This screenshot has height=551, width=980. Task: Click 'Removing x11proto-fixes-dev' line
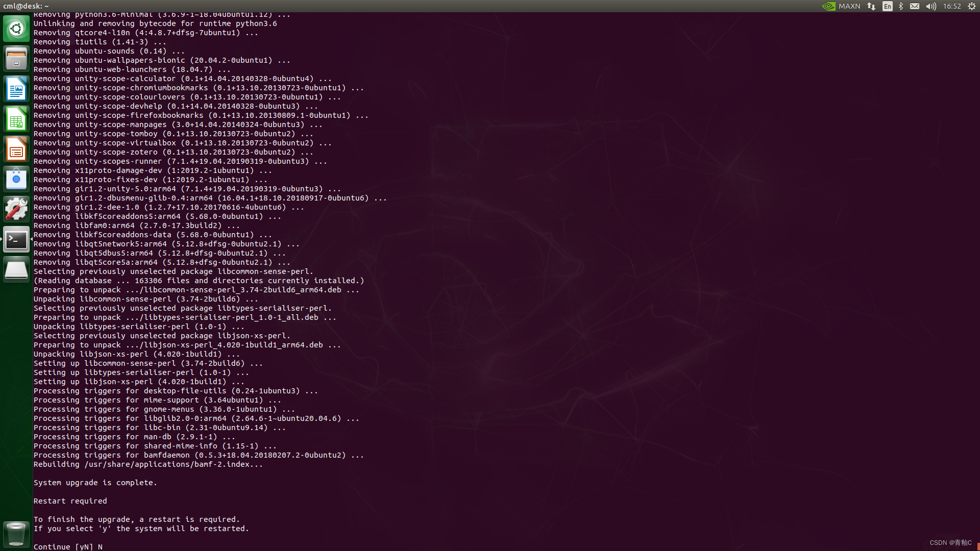click(x=151, y=180)
